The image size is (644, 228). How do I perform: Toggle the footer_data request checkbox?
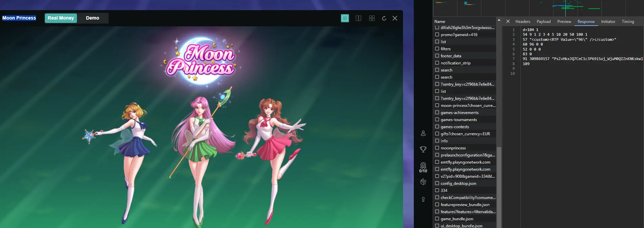(x=437, y=56)
